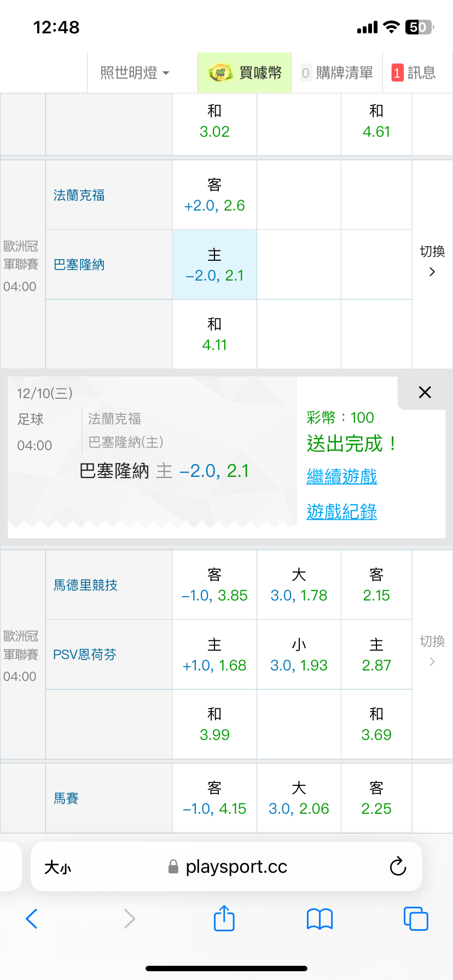Pick the PSV恩荷芬 home +1.0 option
This screenshot has height=980, width=453.
pyautogui.click(x=214, y=655)
